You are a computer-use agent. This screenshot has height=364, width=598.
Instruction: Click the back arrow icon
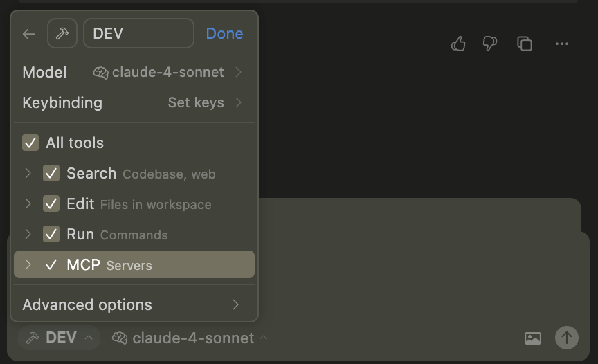click(29, 34)
